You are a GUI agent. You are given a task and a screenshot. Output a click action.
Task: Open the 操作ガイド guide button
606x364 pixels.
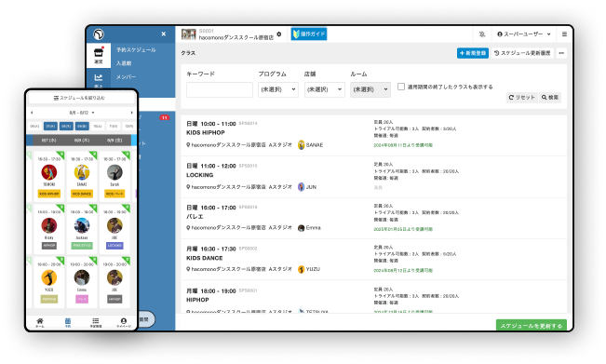click(309, 34)
